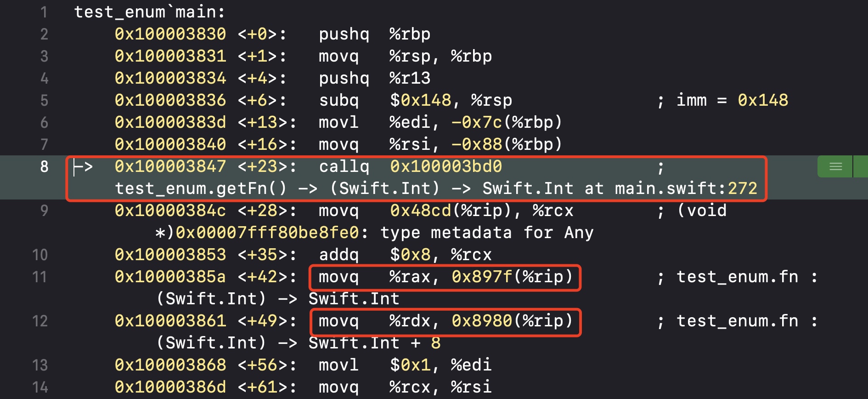Click line number 12 in gutter
Image resolution: width=868 pixels, height=399 pixels.
point(40,321)
